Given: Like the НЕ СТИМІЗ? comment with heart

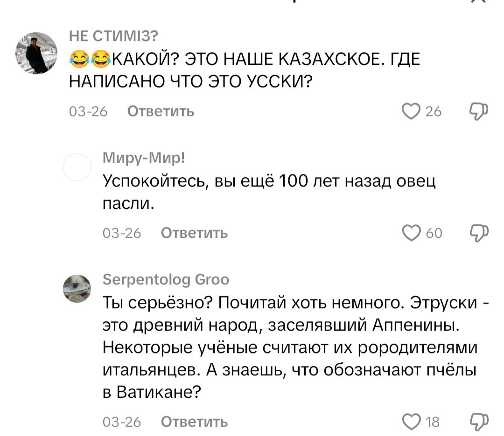Looking at the screenshot, I should 412,111.
